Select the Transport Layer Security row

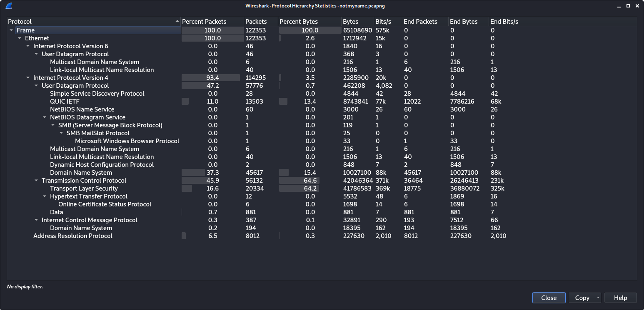coord(322,188)
